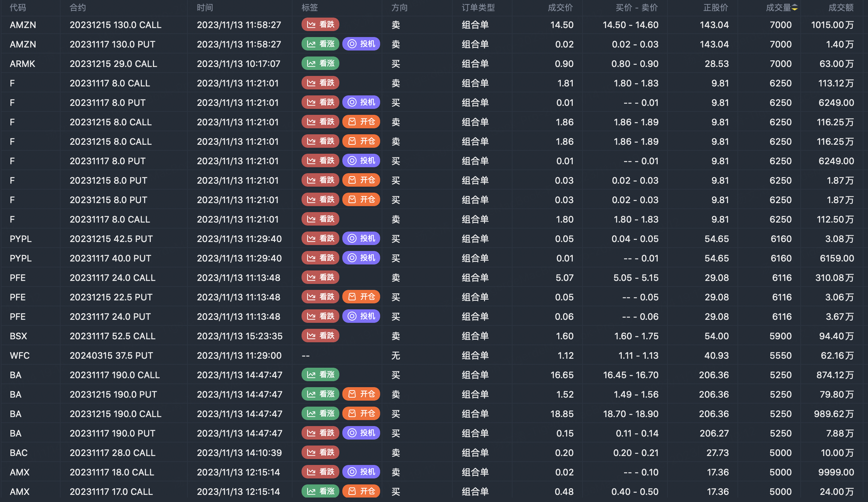Viewport: 868px width, 502px height.
Task: Click the 开仓 tag on PFE 22.5 PUT row
Action: (x=361, y=297)
